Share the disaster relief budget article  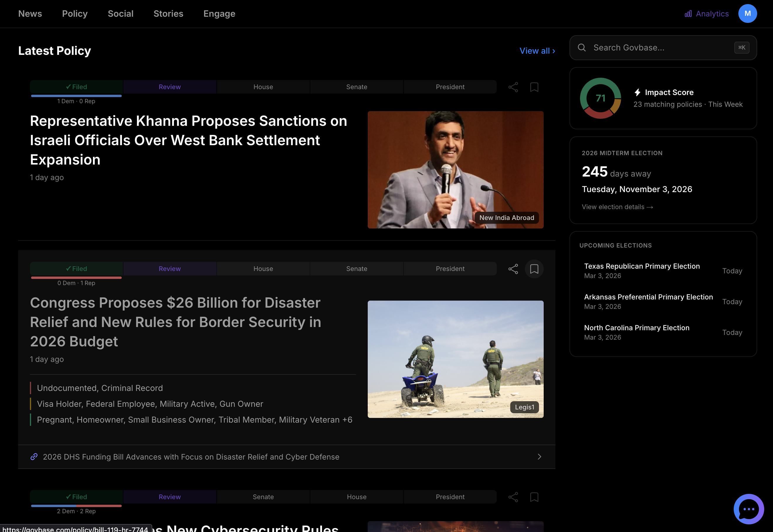tap(513, 269)
